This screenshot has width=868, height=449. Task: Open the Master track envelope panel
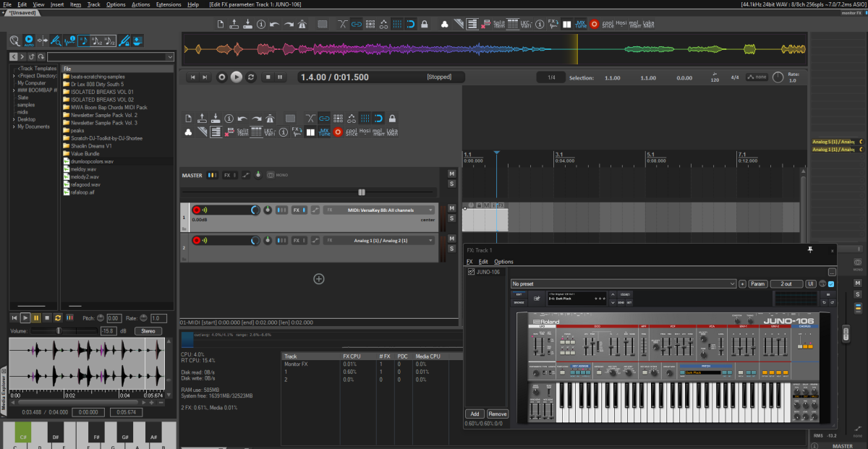(x=246, y=175)
